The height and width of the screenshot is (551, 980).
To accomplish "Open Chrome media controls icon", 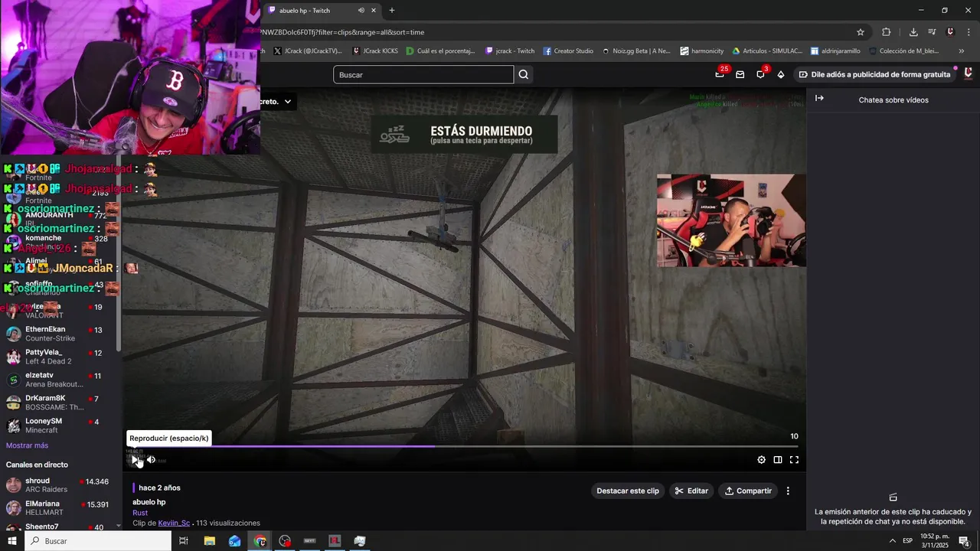I will 932,32.
